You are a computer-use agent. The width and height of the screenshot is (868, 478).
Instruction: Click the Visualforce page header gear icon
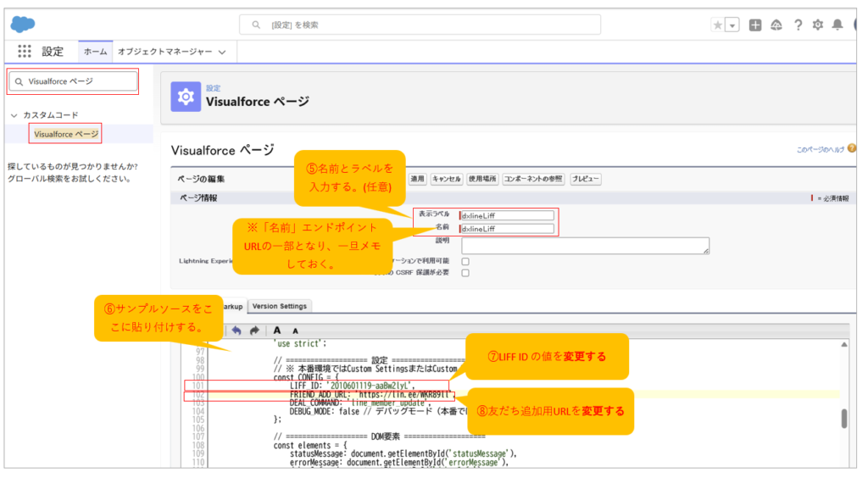coord(186,97)
